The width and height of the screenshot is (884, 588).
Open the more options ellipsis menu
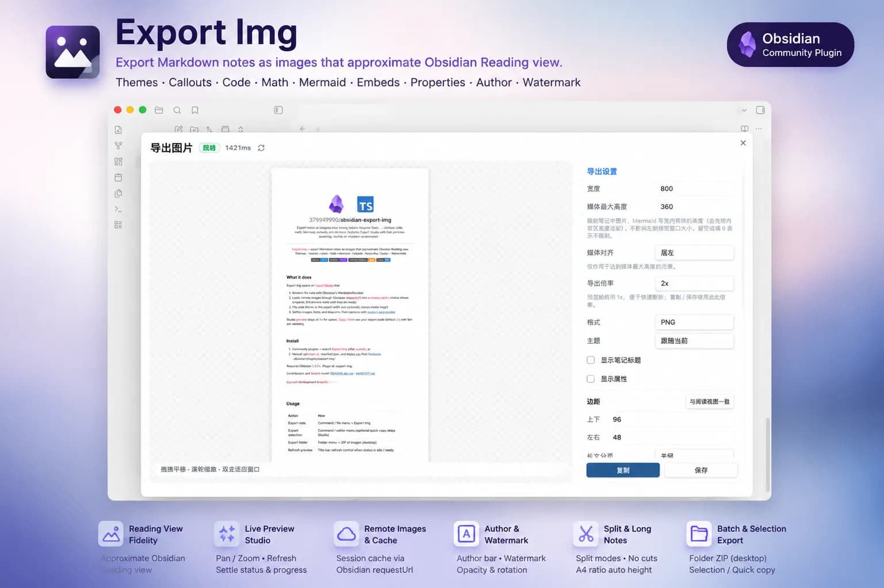759,129
